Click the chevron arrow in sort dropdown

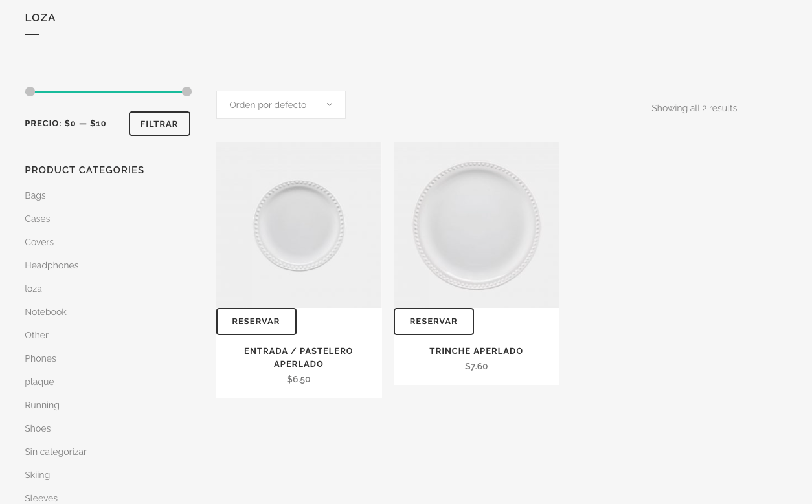point(329,105)
